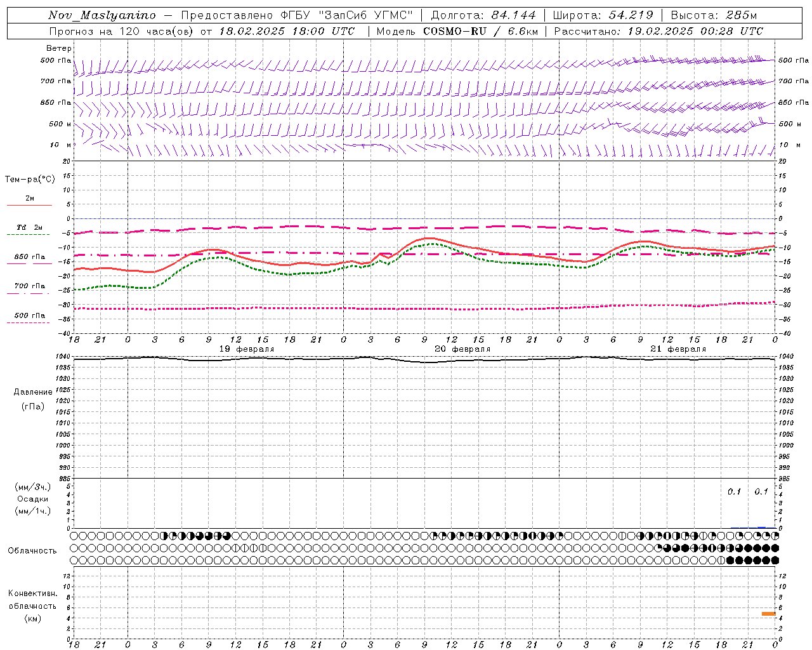Click the Давление pressure panel label
Viewport: 812px width, 650px height.
(33, 392)
